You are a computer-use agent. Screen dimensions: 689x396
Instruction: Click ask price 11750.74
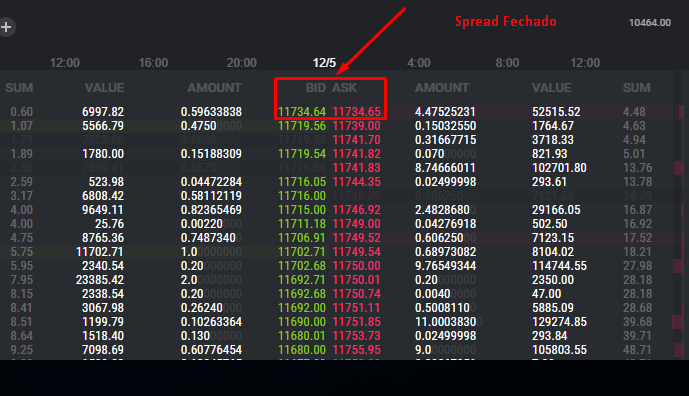pyautogui.click(x=356, y=294)
